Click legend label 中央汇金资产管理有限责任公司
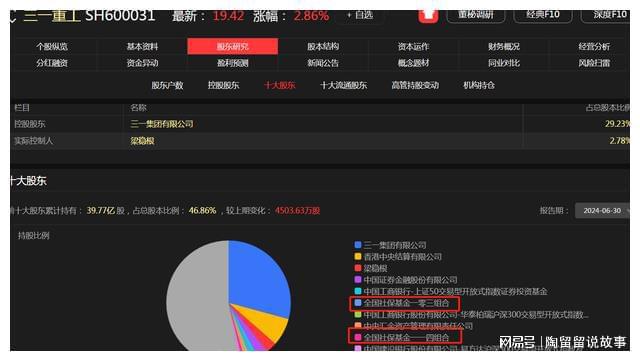The height and width of the screenshot is (361, 640). pos(418,326)
